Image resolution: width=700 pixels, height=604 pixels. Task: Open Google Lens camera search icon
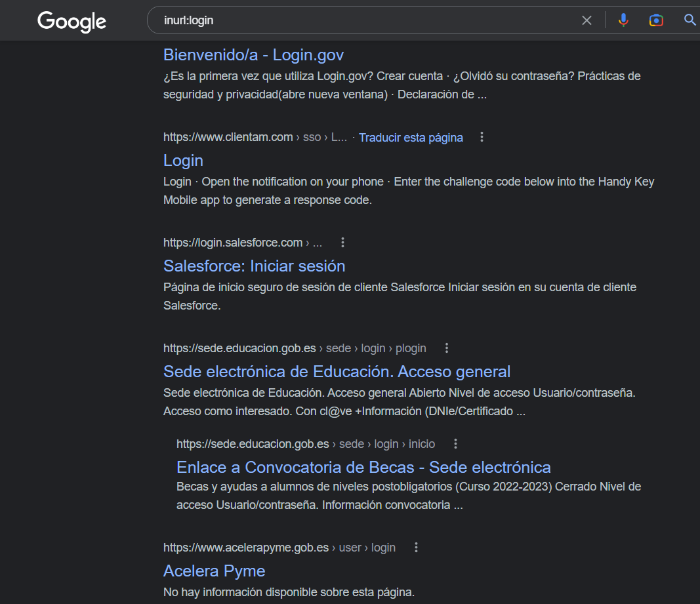pos(656,20)
